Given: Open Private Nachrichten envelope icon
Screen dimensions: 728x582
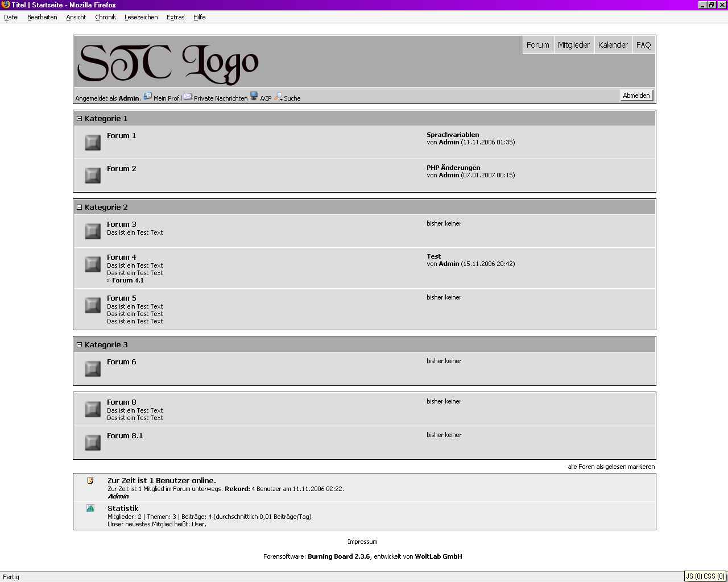Looking at the screenshot, I should click(188, 97).
